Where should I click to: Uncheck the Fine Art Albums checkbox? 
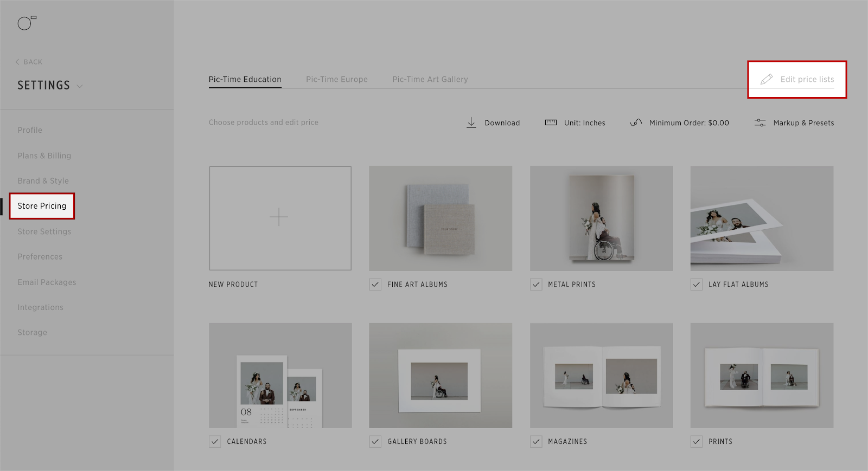coord(375,285)
